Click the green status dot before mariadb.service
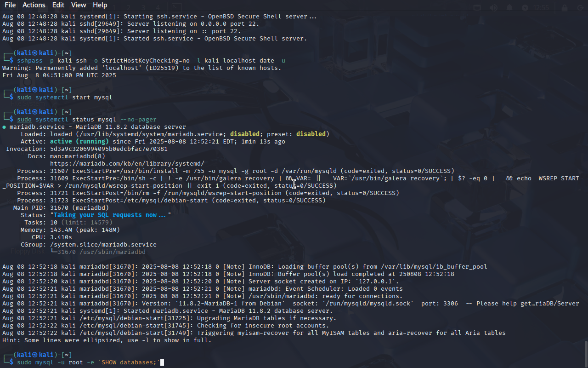This screenshot has width=588, height=368. click(x=4, y=126)
